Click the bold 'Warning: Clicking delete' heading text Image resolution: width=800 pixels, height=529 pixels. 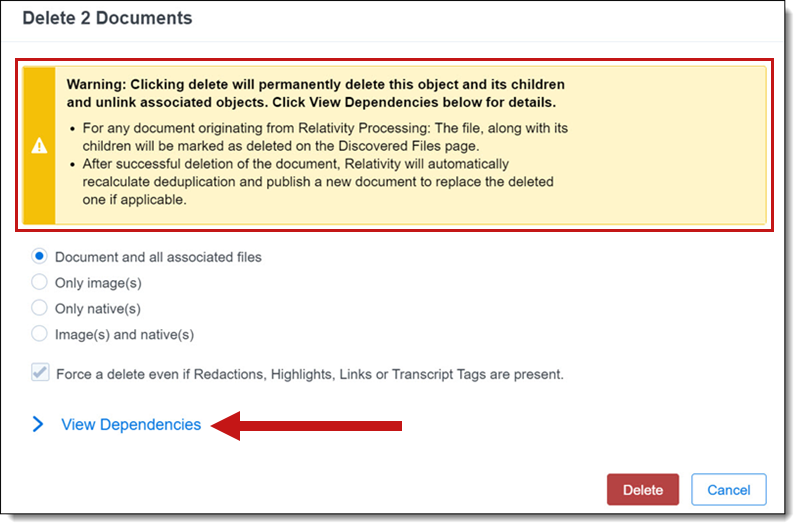(x=315, y=93)
